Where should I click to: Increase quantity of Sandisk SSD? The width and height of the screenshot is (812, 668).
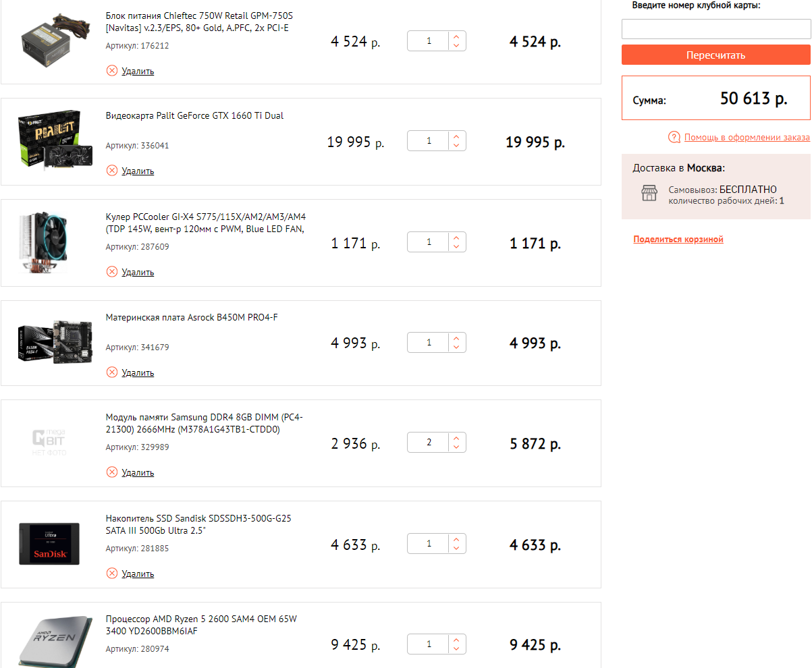(x=457, y=539)
